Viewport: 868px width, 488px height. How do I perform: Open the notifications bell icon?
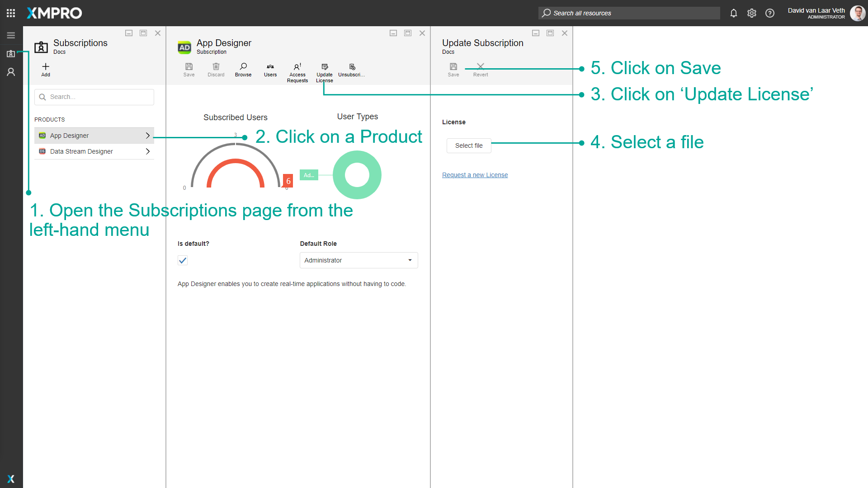tap(734, 13)
